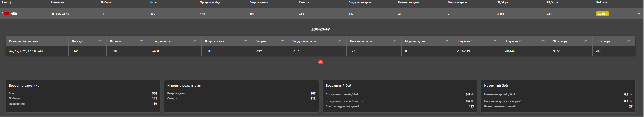Sort by Ранг column arrow

[x=10, y=3]
